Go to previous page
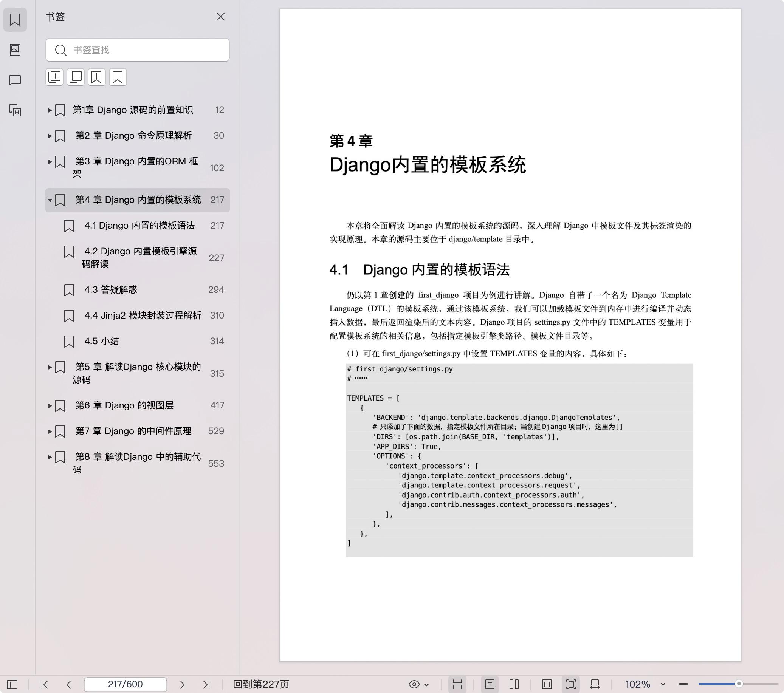 coord(69,685)
